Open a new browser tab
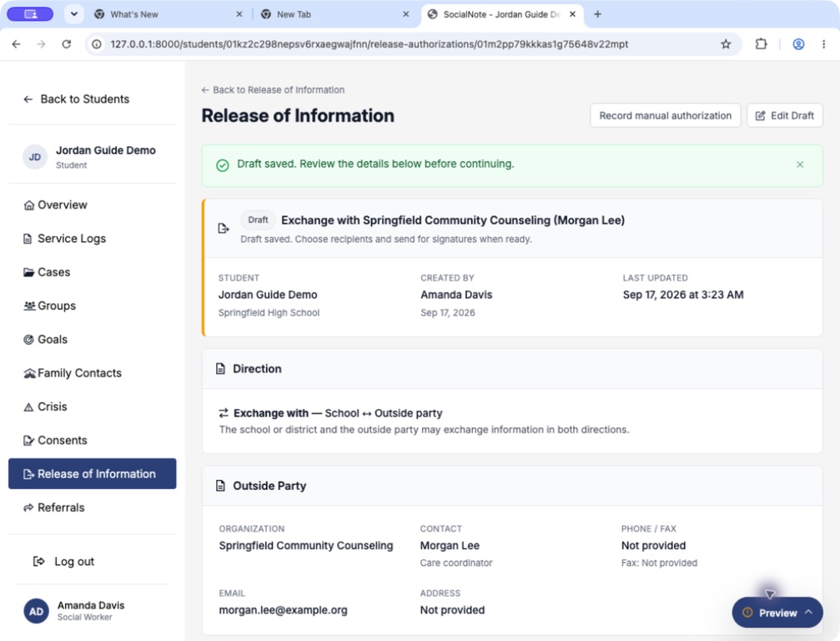Image resolution: width=840 pixels, height=641 pixels. [x=598, y=14]
